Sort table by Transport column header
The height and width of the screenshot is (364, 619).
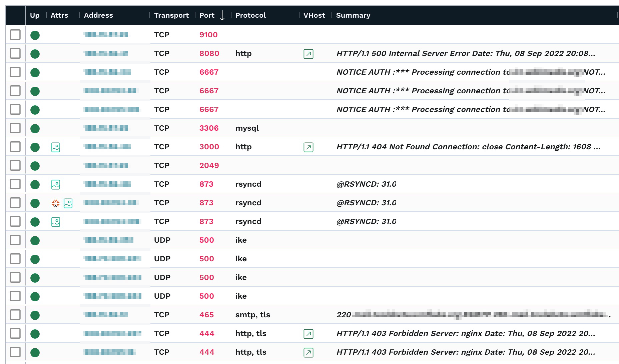point(171,15)
